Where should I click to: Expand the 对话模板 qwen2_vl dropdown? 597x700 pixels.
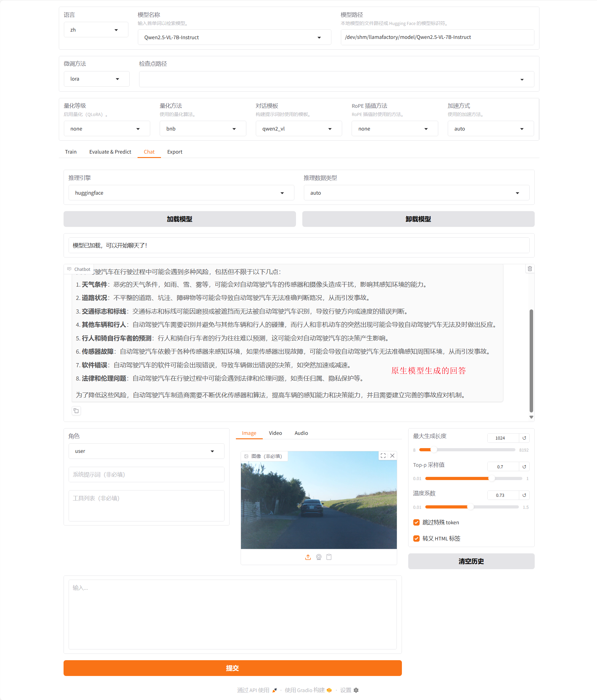298,129
